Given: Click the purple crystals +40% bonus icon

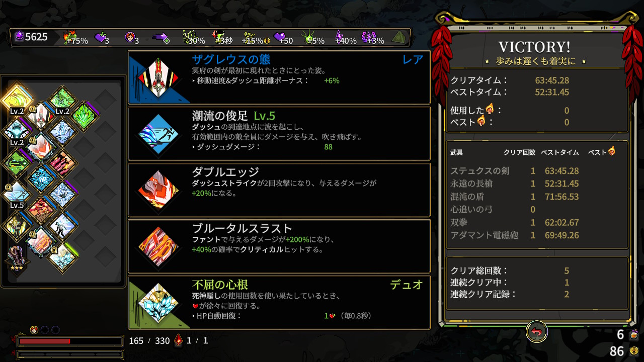Looking at the screenshot, I should (346, 38).
